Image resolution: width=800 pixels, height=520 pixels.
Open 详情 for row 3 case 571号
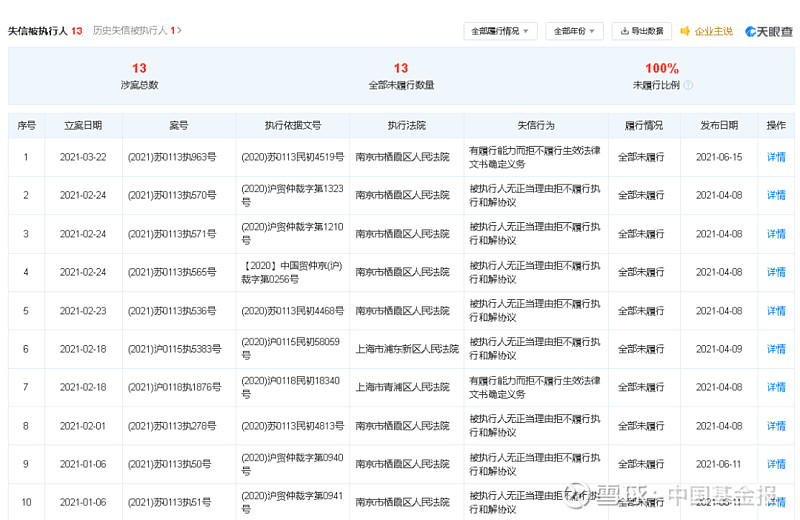(776, 234)
